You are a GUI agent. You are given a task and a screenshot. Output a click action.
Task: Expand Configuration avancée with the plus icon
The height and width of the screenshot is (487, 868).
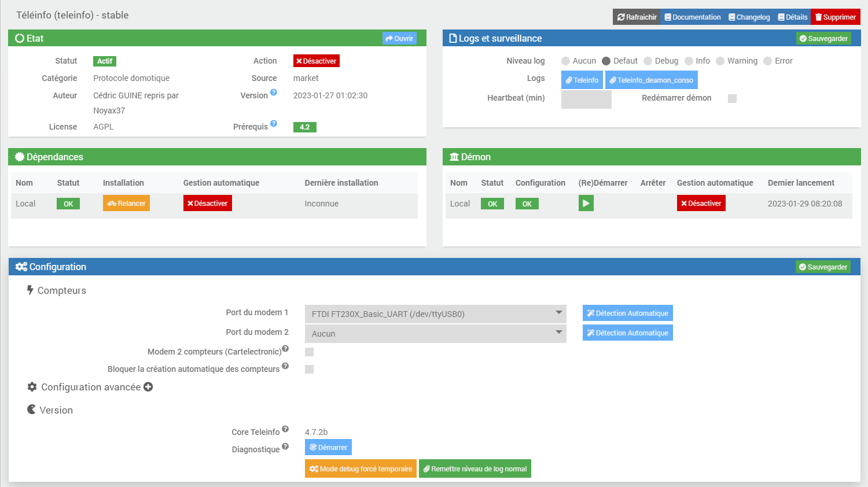coord(148,387)
